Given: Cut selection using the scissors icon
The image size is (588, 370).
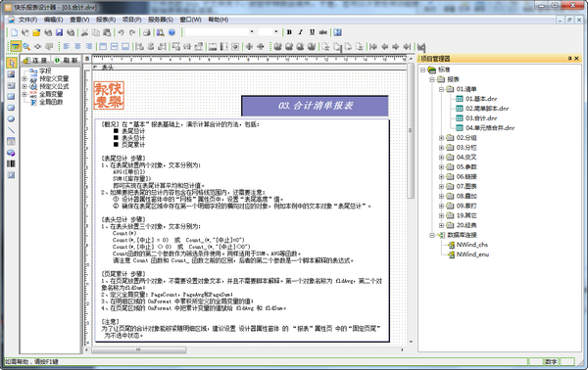Looking at the screenshot, I should 84,32.
